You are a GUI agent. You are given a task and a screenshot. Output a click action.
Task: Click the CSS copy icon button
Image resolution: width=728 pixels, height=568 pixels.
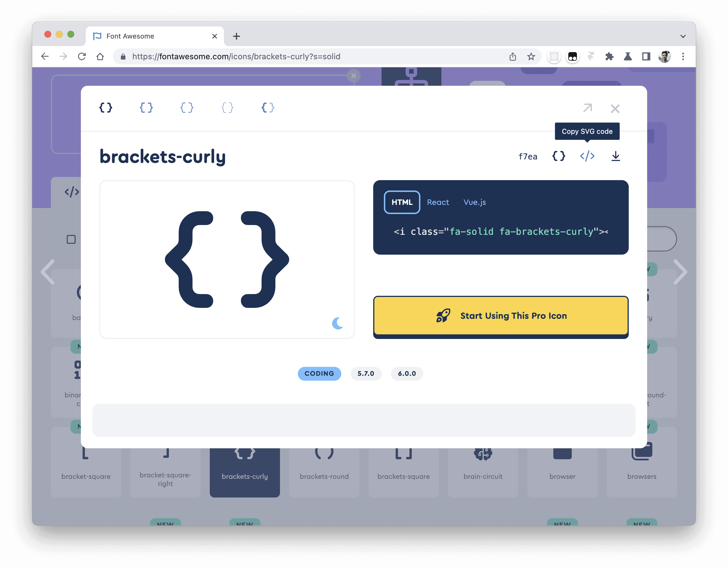[x=558, y=156]
